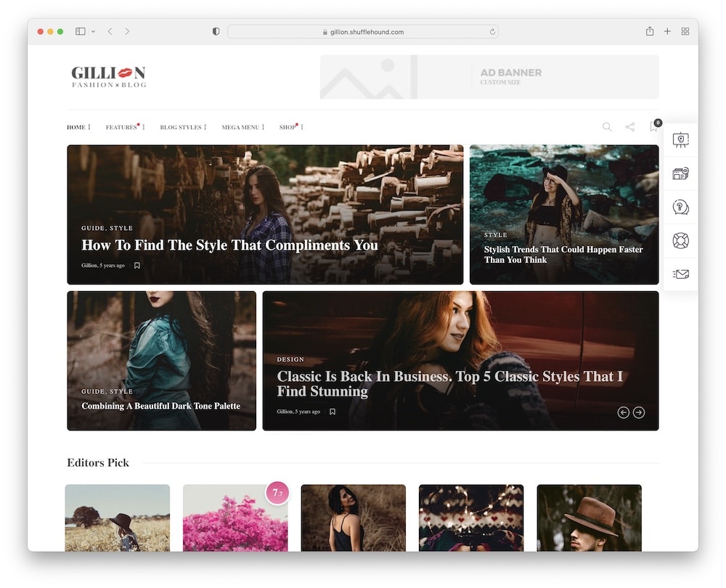The width and height of the screenshot is (726, 588).
Task: Click the Safari address bar
Action: tap(362, 31)
